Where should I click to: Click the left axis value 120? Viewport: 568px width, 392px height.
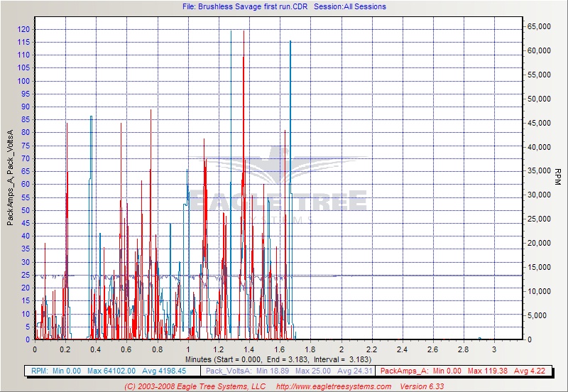23,29
